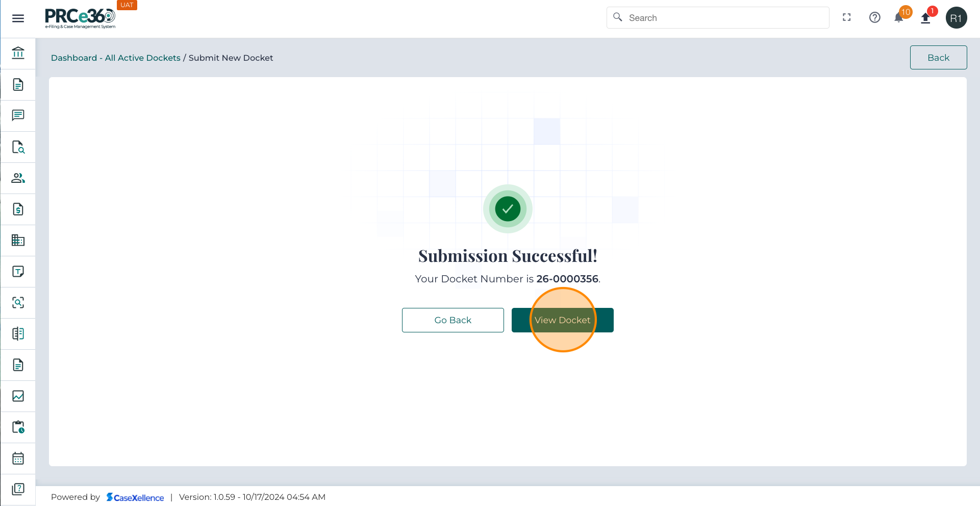Click the Back button at top right
The width and height of the screenshot is (980, 506).
[x=938, y=58]
